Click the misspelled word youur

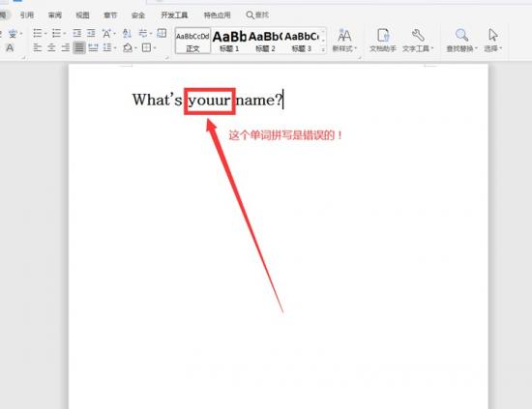tap(209, 101)
